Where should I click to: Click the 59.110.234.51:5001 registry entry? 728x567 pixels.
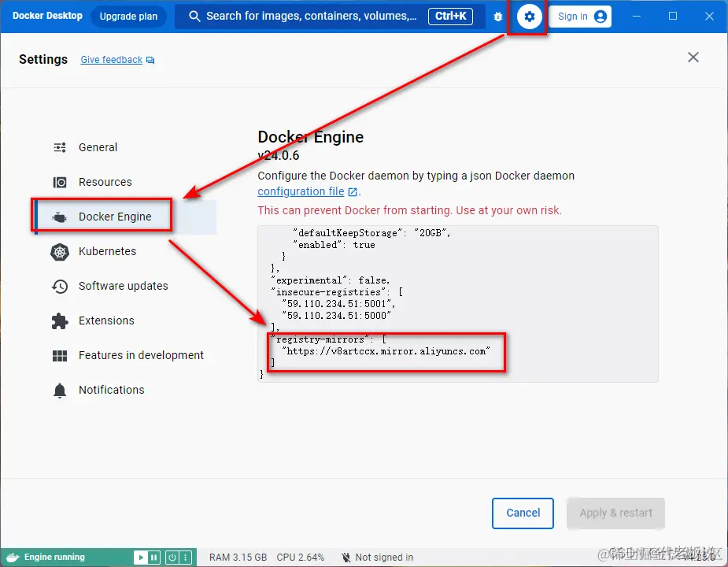tap(338, 304)
